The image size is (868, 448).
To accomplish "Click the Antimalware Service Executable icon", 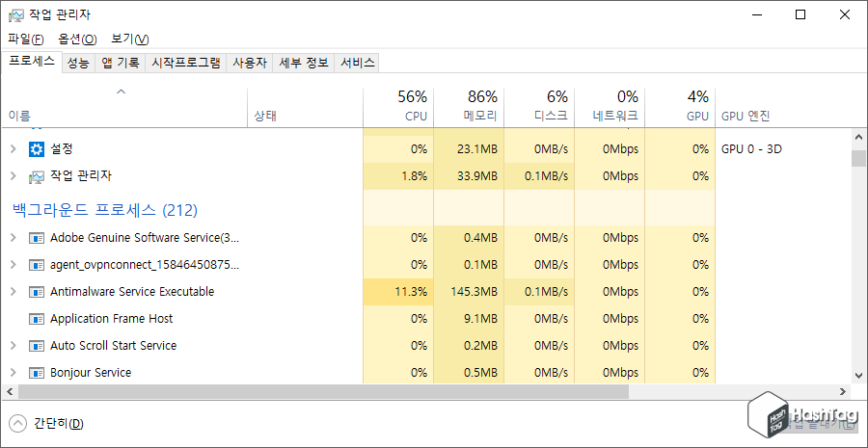I will coord(37,292).
